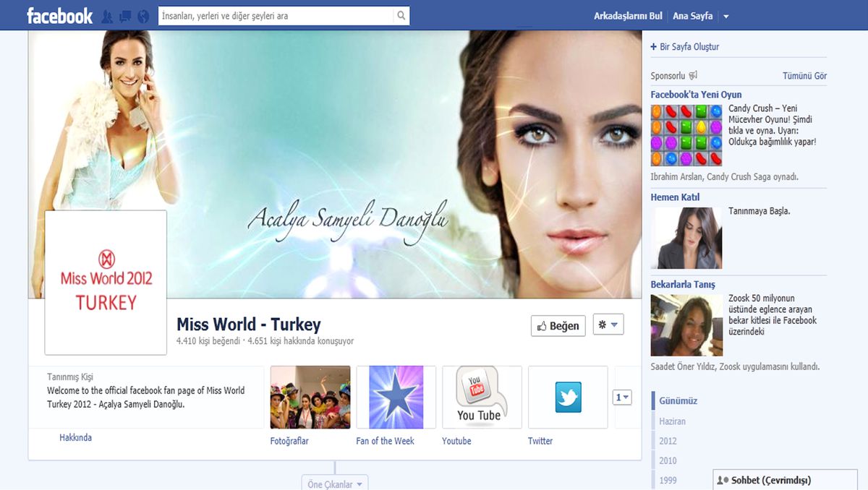The image size is (868, 490).
Task: Open the Fan of the Week star tile
Action: 396,397
